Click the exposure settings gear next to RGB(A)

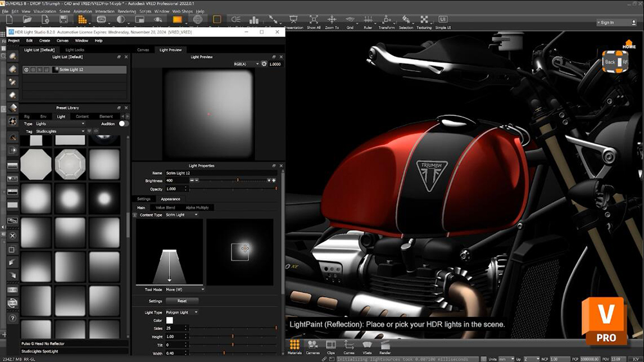point(264,64)
